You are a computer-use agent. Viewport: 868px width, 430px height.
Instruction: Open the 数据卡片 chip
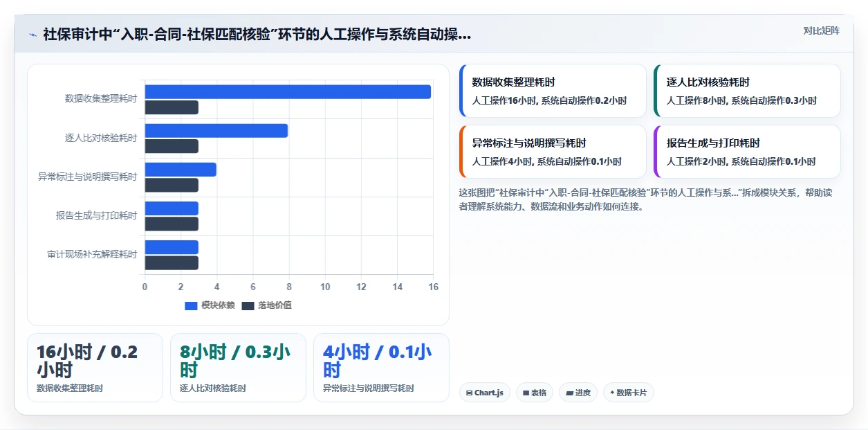(629, 393)
